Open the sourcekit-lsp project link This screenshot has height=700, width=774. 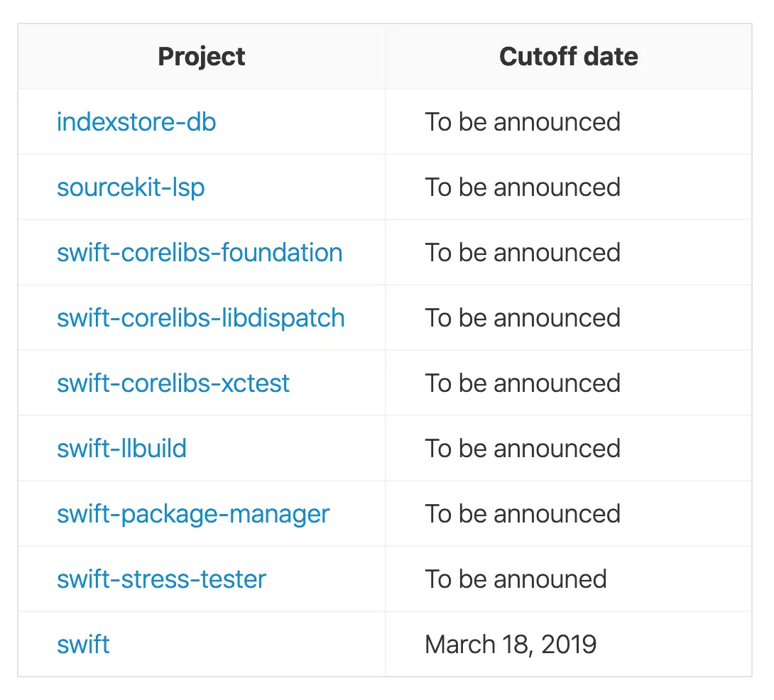coord(131,187)
